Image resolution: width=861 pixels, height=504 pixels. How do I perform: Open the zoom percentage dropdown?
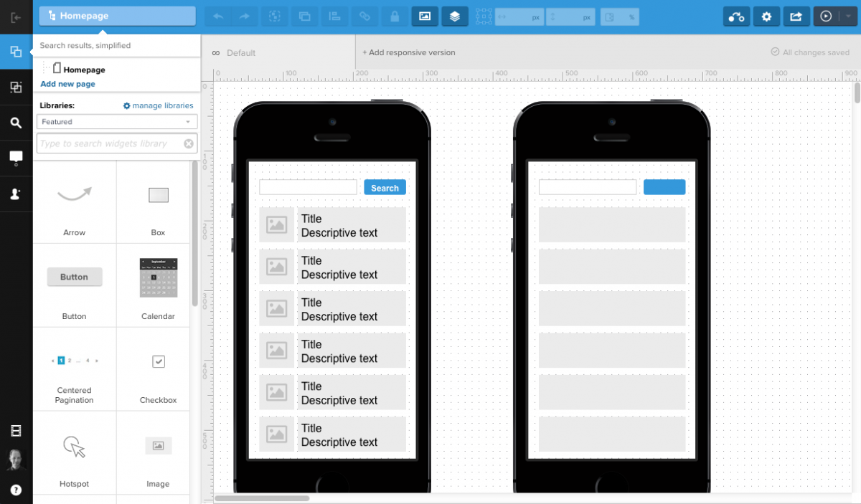tap(619, 16)
